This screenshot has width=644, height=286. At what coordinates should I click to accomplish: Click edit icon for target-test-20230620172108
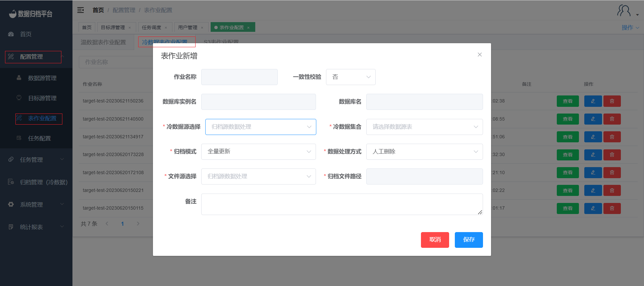click(593, 172)
